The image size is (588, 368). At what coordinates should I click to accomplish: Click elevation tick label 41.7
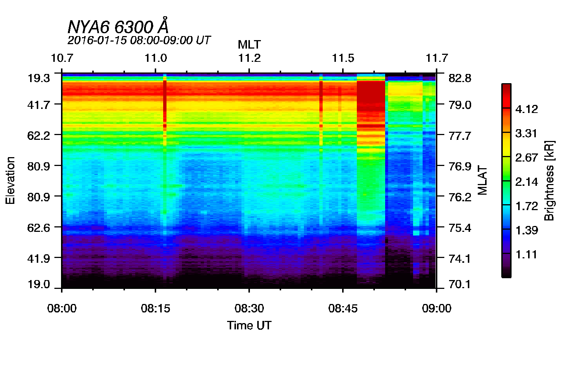pyautogui.click(x=39, y=105)
